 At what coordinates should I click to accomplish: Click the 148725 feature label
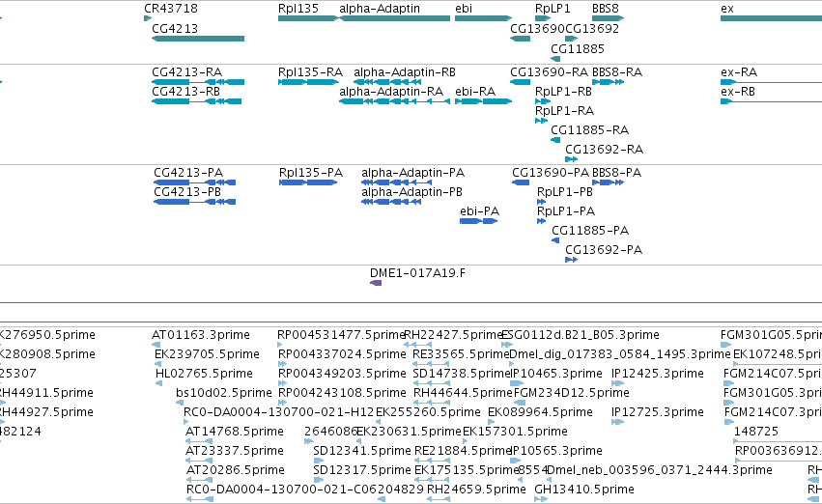pyautogui.click(x=755, y=432)
